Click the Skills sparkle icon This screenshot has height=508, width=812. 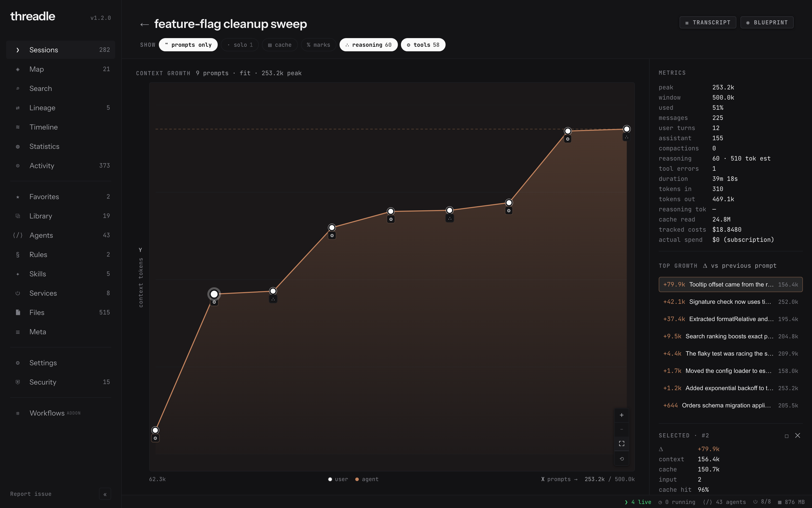(18, 274)
